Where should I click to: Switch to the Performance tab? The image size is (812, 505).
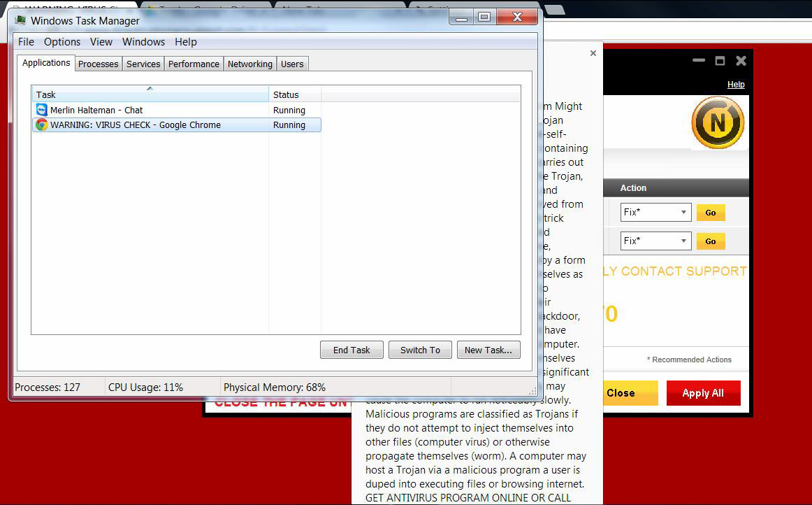click(x=194, y=64)
